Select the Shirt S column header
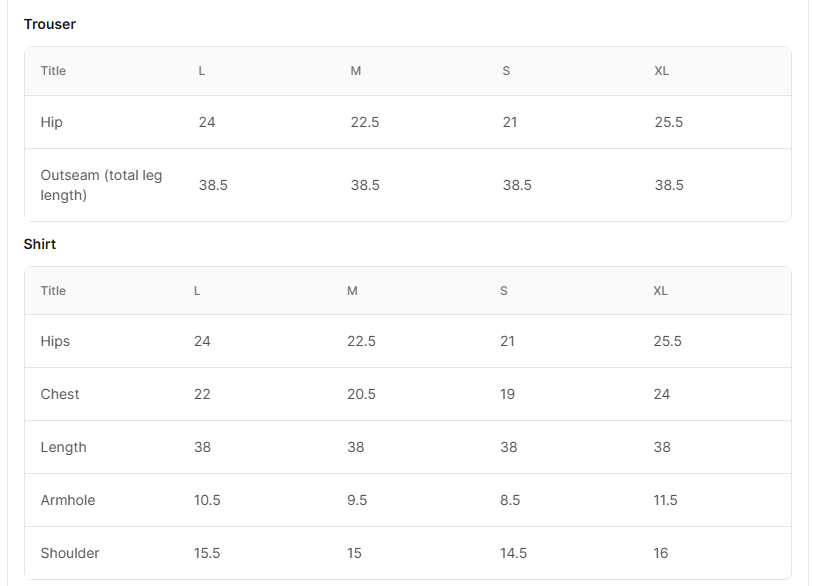Image resolution: width=814 pixels, height=586 pixels. pos(504,291)
